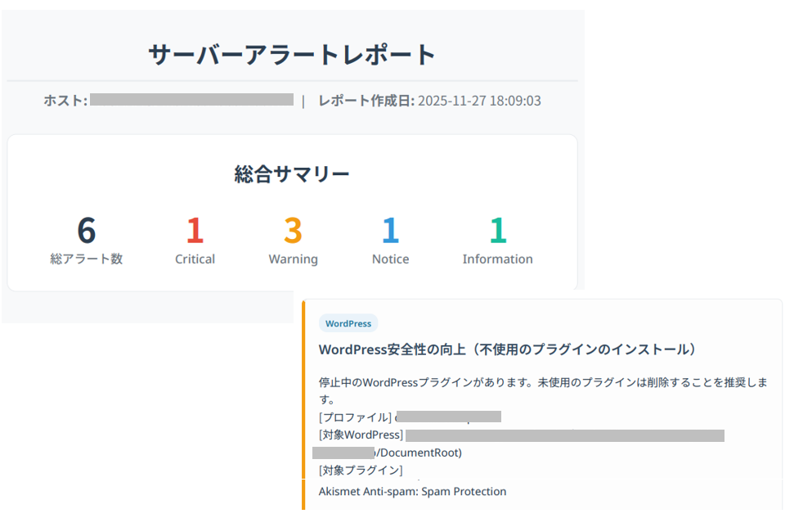Click the redacted value after [対象WordPress]
The width and height of the screenshot is (812, 518).
tap(564, 435)
